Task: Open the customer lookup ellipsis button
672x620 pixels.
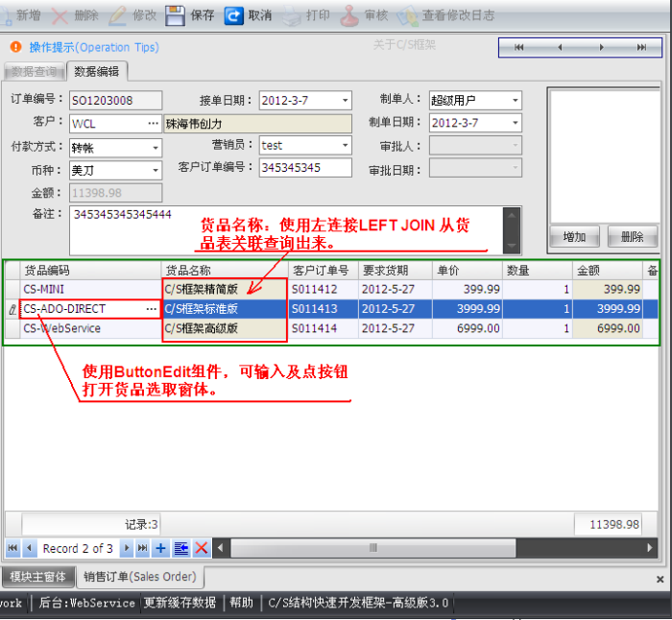Action: point(153,124)
